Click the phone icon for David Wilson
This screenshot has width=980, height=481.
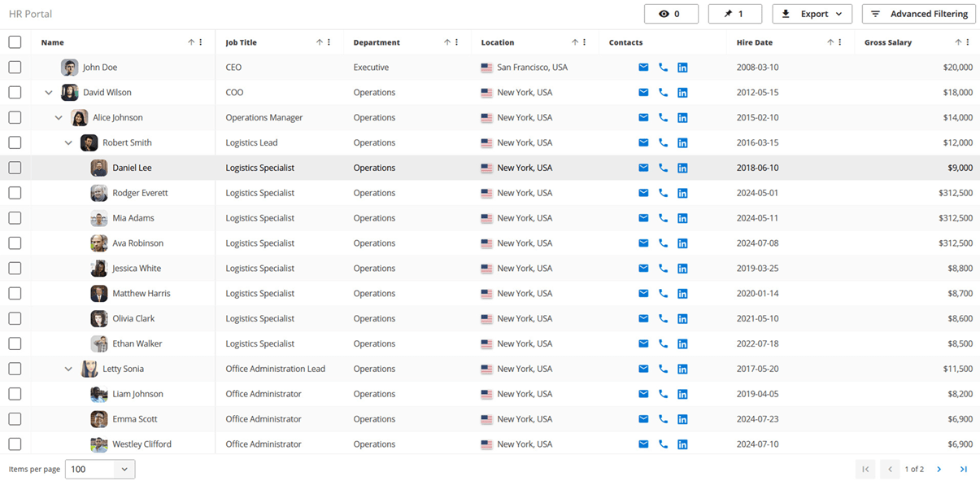point(663,93)
